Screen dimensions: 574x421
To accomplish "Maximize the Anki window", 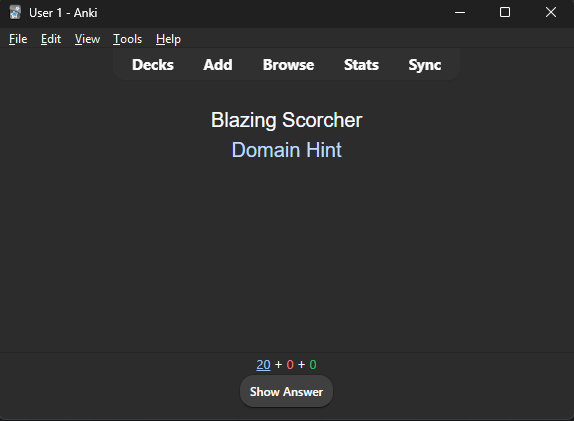I will (505, 12).
